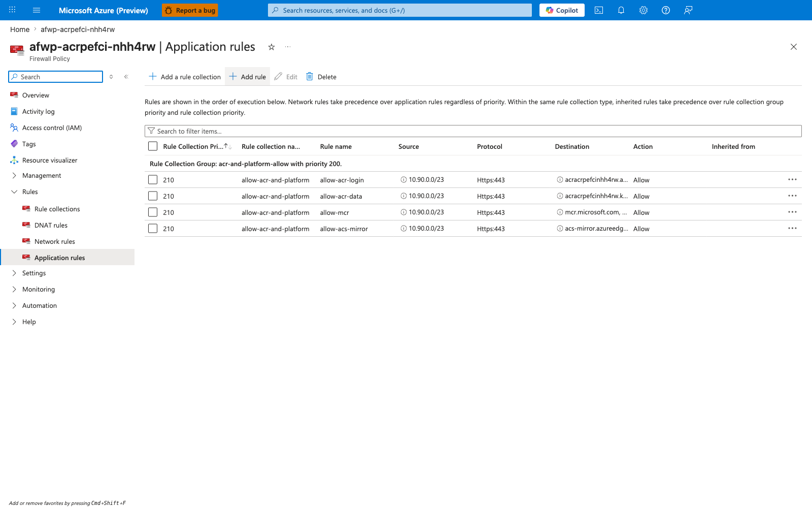Open the notifications bell
Image resolution: width=812 pixels, height=508 pixels.
tap(621, 10)
